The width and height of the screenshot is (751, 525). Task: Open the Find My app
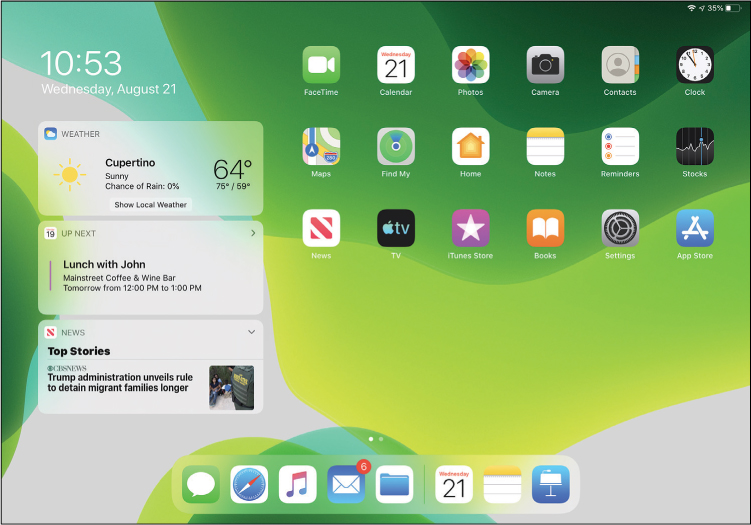[396, 147]
